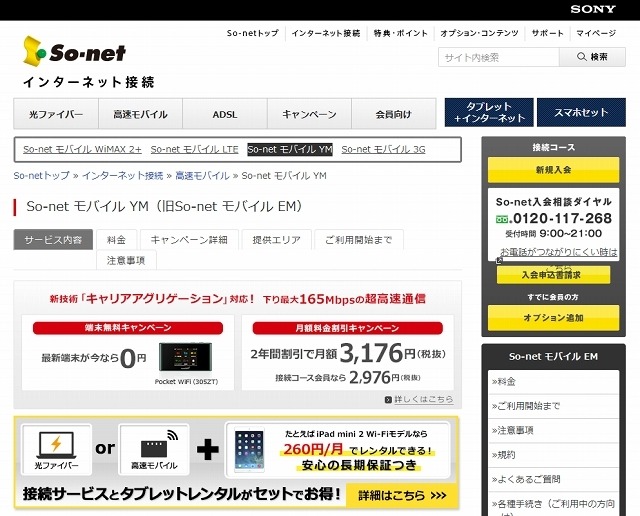The width and height of the screenshot is (640, 516).
Task: Click the 3,176円 monthly price text
Action: tap(378, 353)
